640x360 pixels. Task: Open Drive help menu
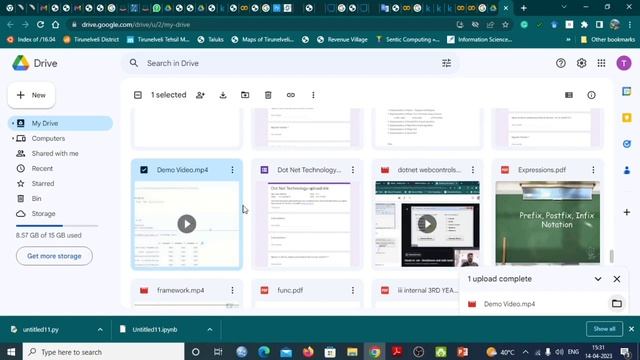[x=560, y=63]
